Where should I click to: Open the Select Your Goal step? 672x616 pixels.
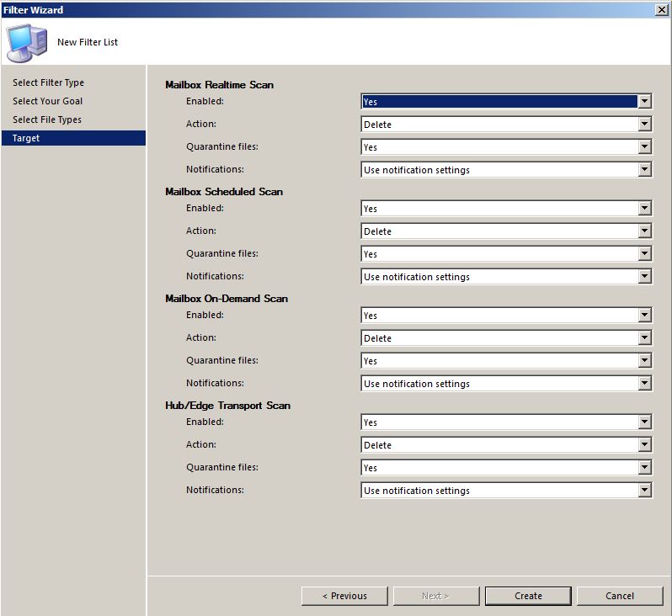pyautogui.click(x=48, y=101)
